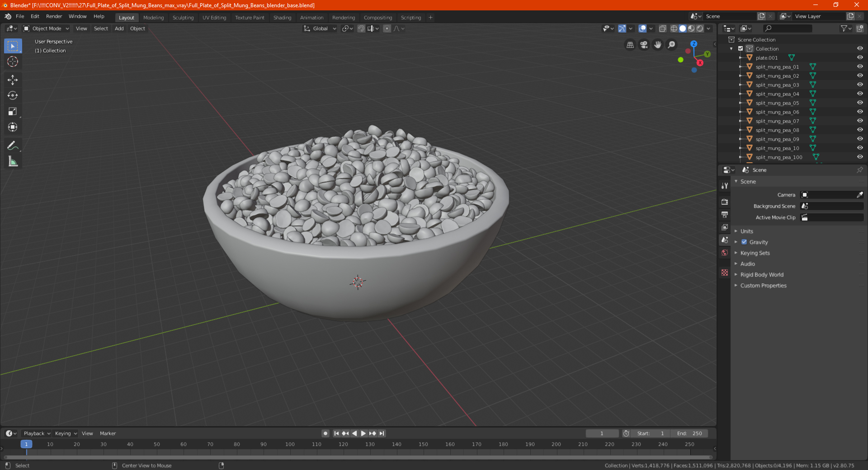
Task: Add a new workspace tab
Action: [430, 18]
